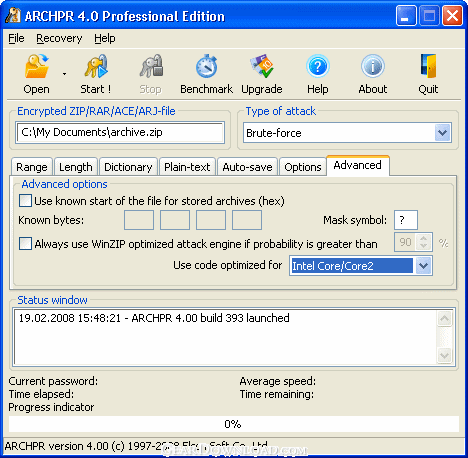Screen dimensions: 468x458
Task: Click the first Known bytes box
Action: [139, 220]
